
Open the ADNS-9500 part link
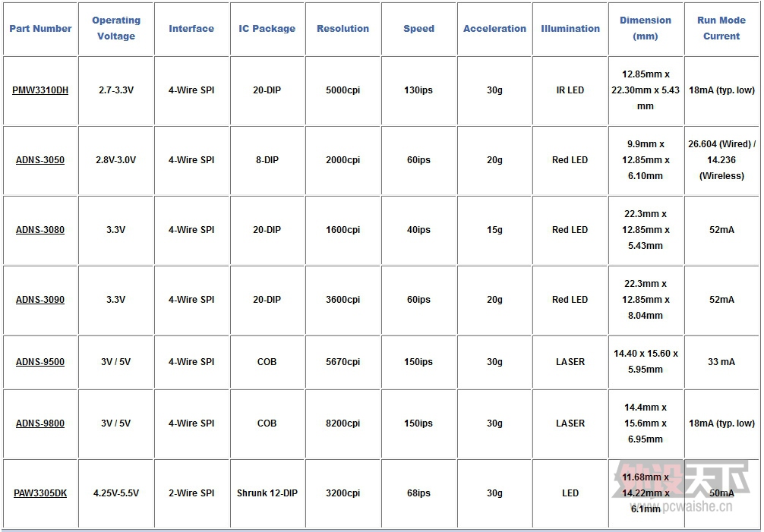point(40,362)
